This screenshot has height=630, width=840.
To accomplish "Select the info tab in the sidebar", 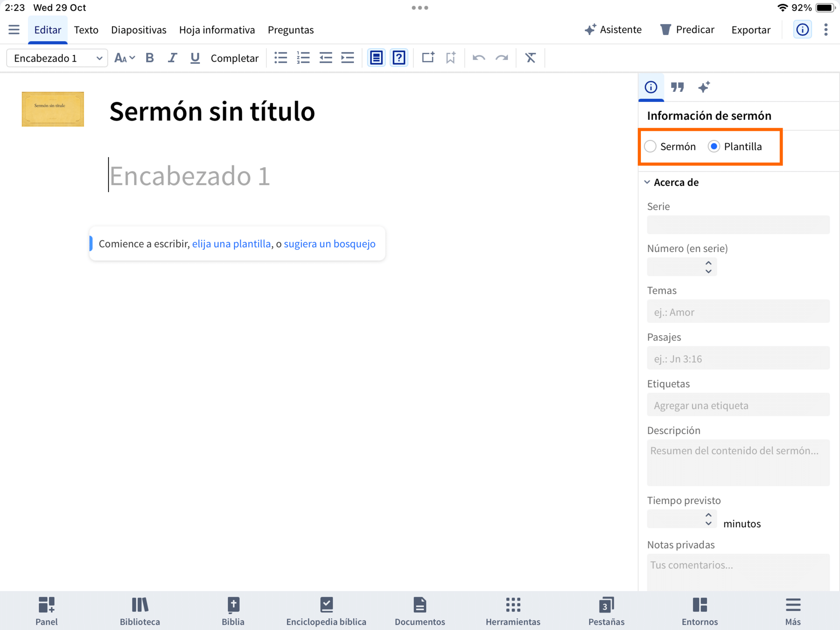I will 651,87.
